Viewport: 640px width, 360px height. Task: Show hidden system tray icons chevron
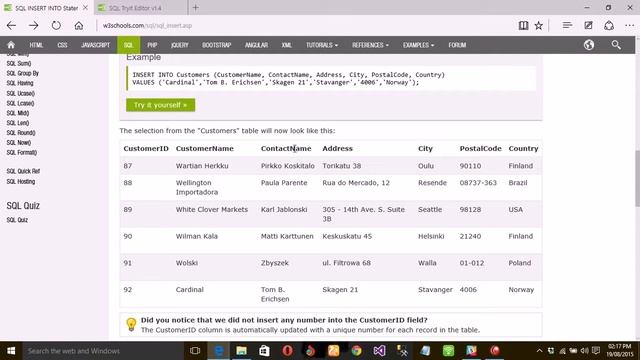click(539, 351)
